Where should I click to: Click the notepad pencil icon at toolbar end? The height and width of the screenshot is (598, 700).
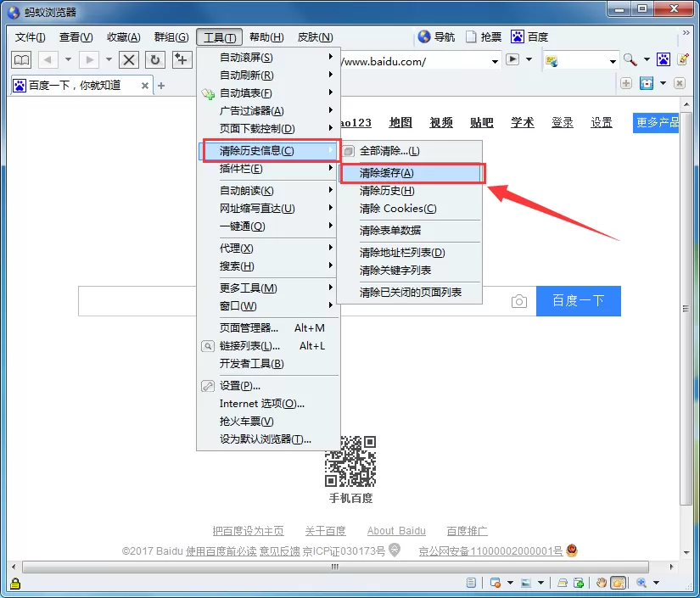(x=683, y=59)
